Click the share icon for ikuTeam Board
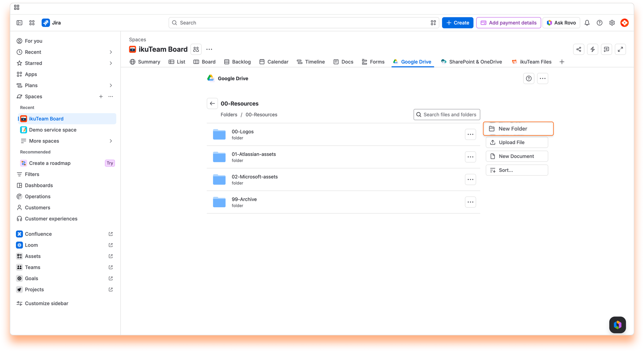 [579, 49]
